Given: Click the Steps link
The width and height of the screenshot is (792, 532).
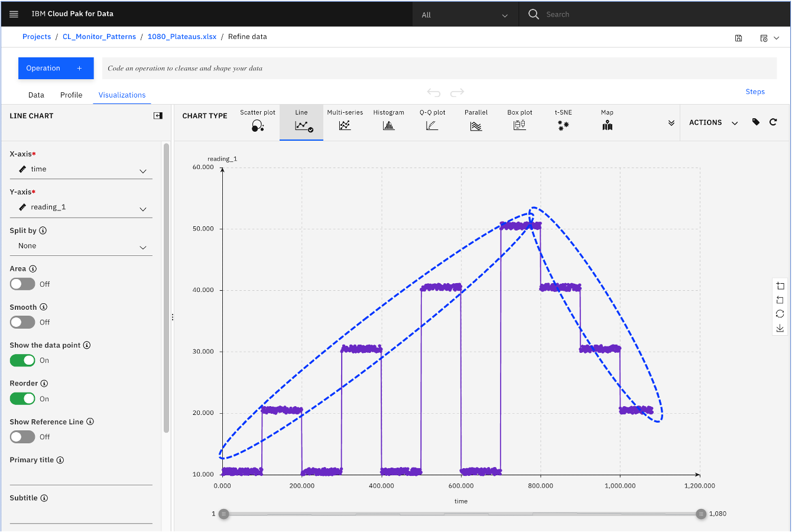Looking at the screenshot, I should 755,92.
